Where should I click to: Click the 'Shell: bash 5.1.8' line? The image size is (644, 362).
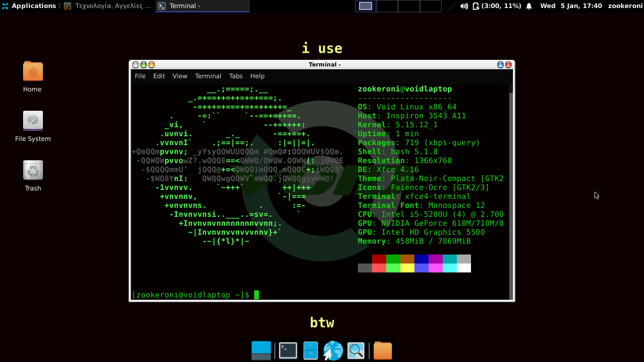tap(398, 152)
